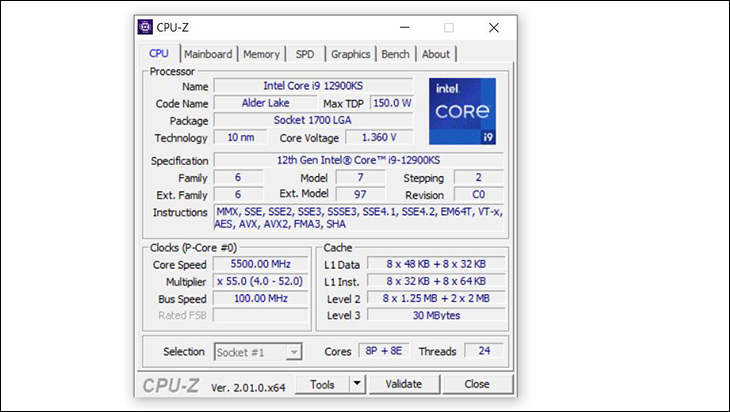
Task: Expand the Socket #1 selection combo box
Action: pos(258,352)
